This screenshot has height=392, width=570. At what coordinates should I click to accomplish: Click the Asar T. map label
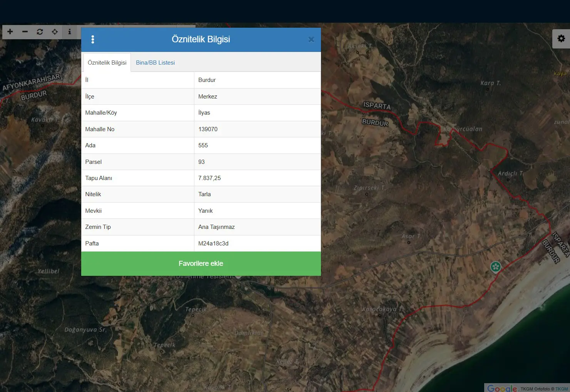411,236
